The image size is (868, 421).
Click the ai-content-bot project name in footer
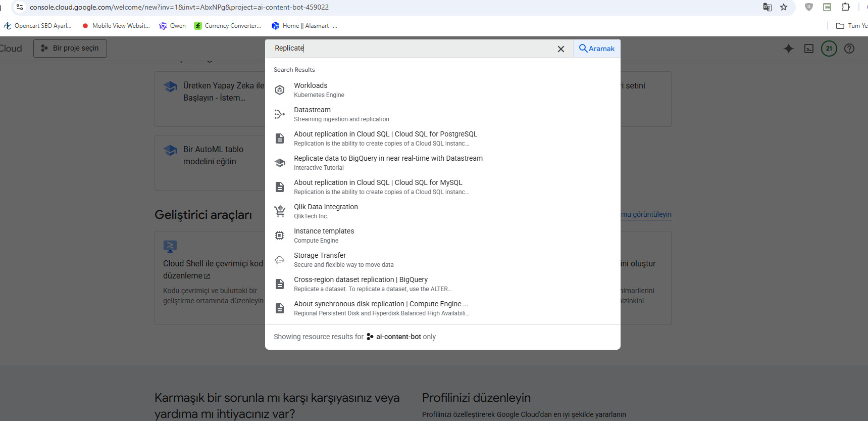point(398,337)
